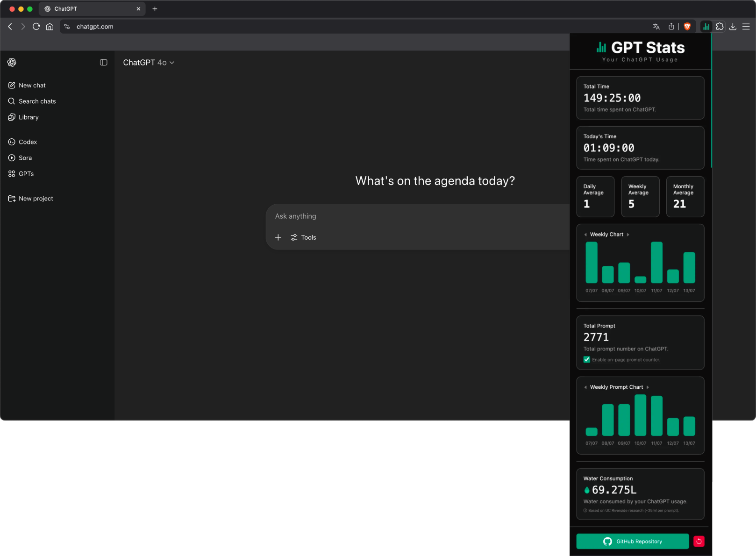
Task: Open the GitHub Repository button
Action: coord(633,542)
